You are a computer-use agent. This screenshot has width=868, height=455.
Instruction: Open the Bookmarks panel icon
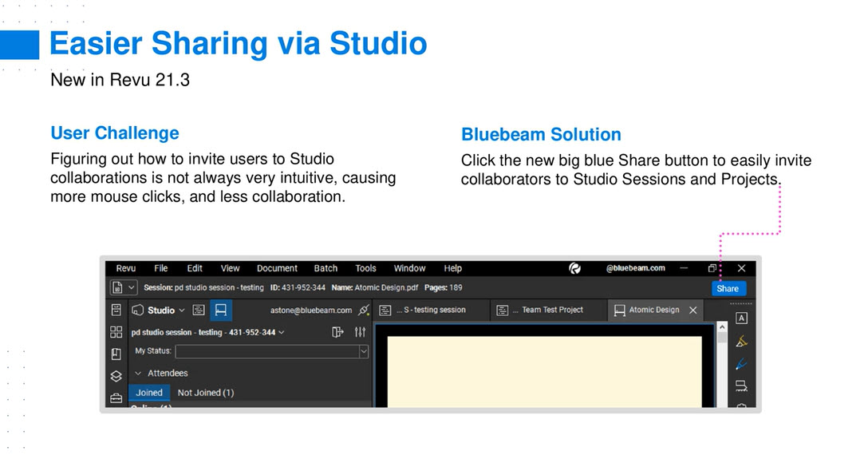(116, 354)
